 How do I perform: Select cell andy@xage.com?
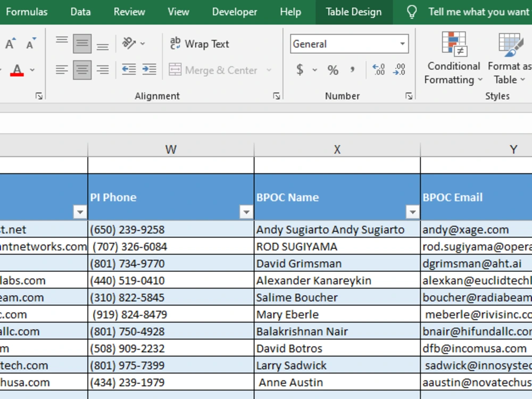(476, 229)
